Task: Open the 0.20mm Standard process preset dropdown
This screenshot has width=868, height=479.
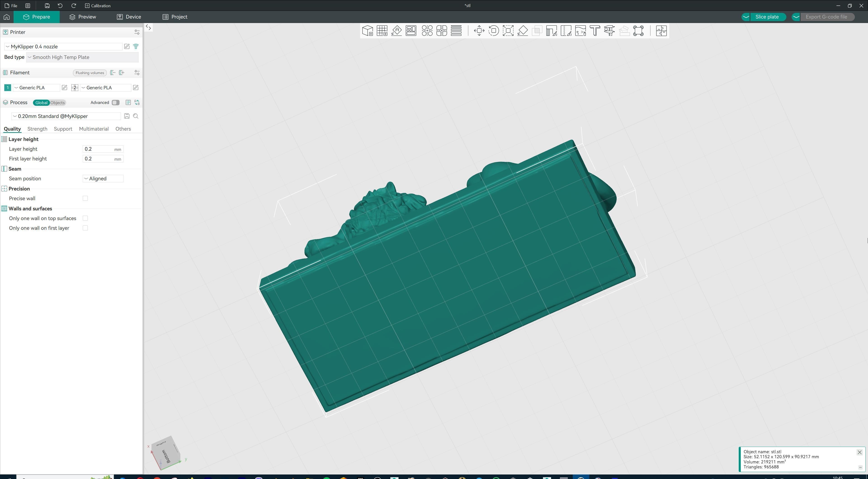Action: click(x=66, y=116)
